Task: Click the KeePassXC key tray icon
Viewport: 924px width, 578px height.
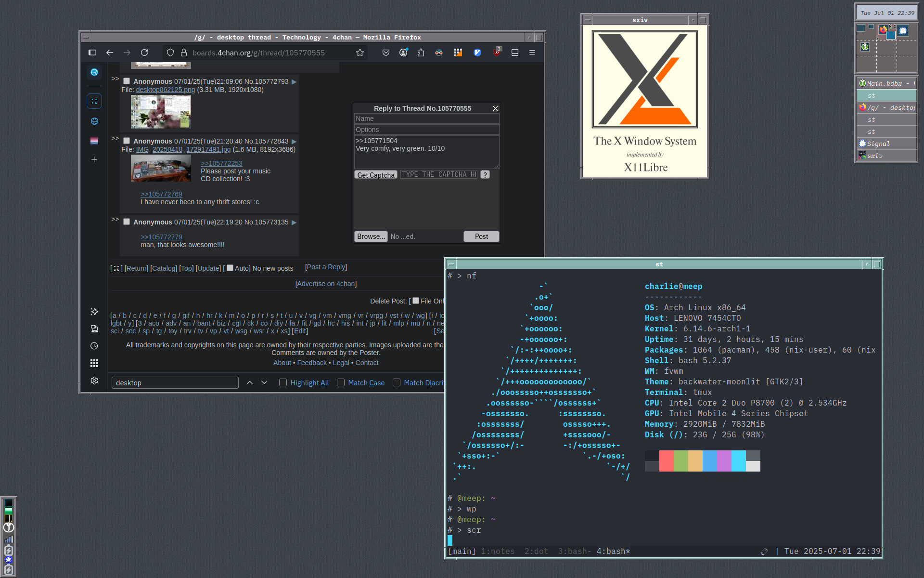Action: coord(9,527)
